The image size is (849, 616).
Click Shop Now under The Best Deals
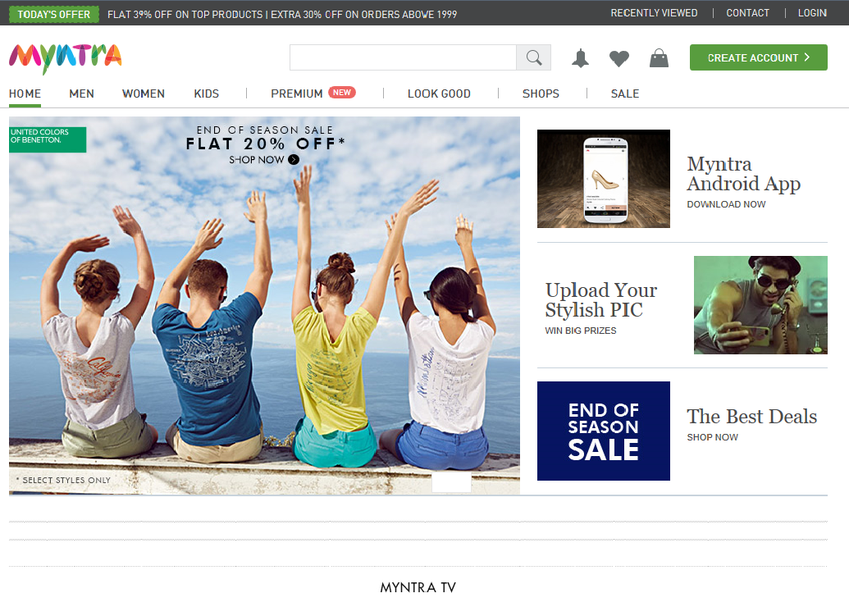[712, 437]
